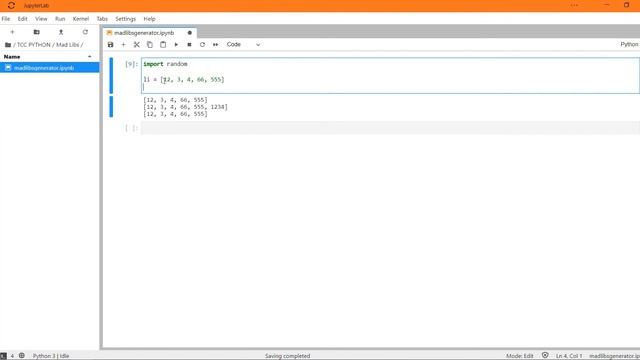
Task: Restart the kernel
Action: (202, 44)
